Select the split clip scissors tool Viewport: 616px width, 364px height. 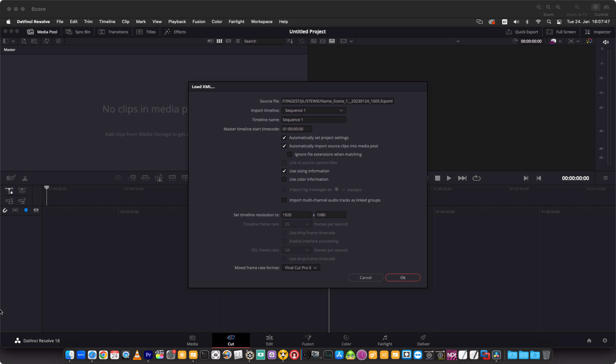pos(25,178)
